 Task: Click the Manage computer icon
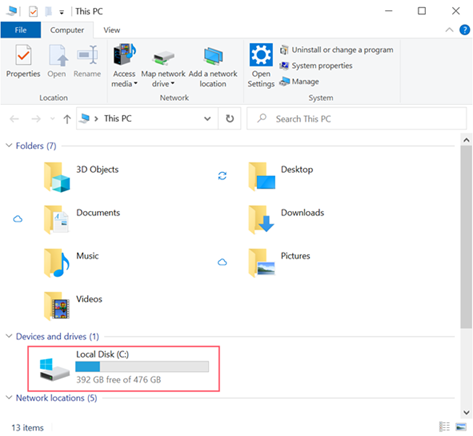[284, 81]
